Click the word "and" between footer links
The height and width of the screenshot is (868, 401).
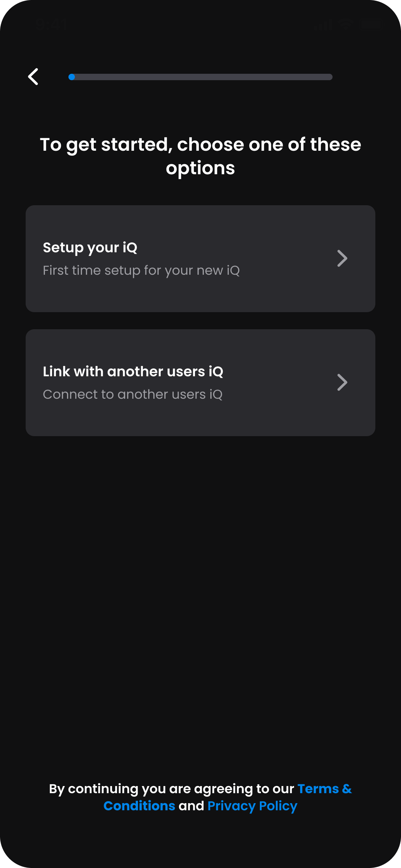(191, 806)
